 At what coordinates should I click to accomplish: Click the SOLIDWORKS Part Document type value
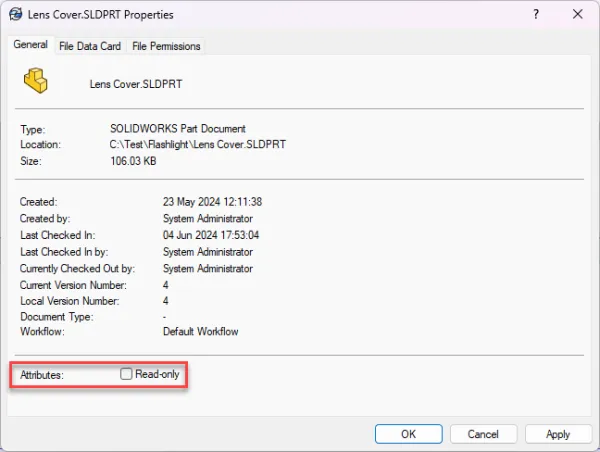click(178, 129)
